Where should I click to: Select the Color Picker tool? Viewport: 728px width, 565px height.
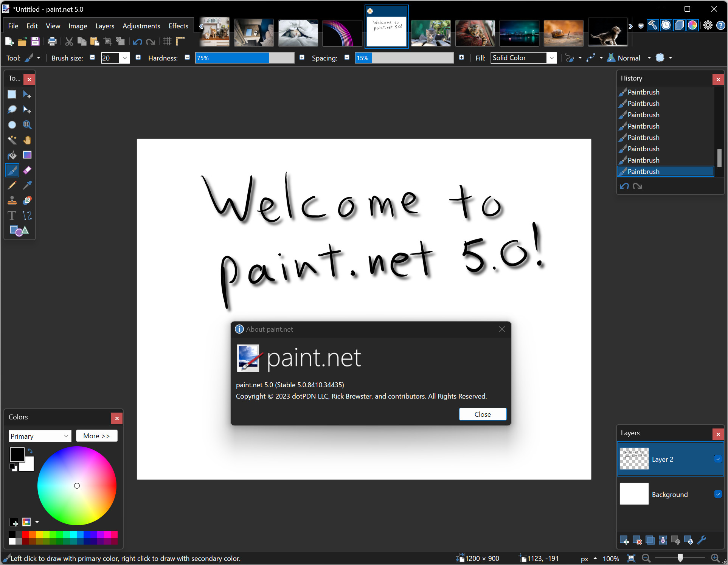27,186
